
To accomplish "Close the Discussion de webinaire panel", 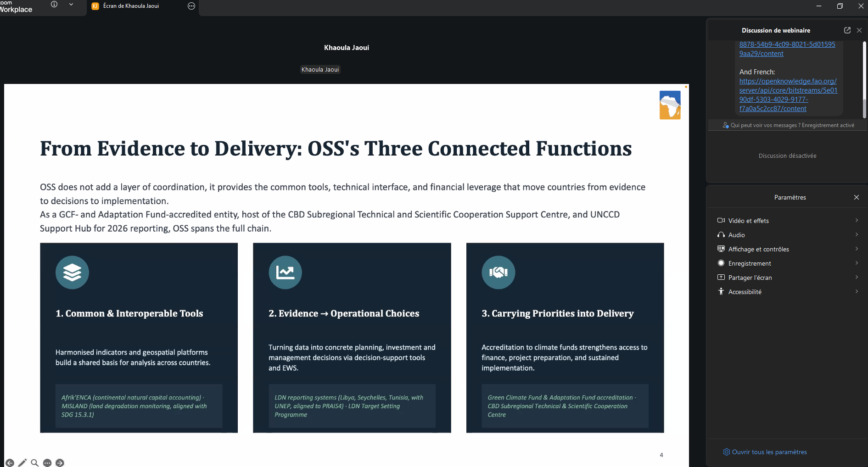I will 859,30.
